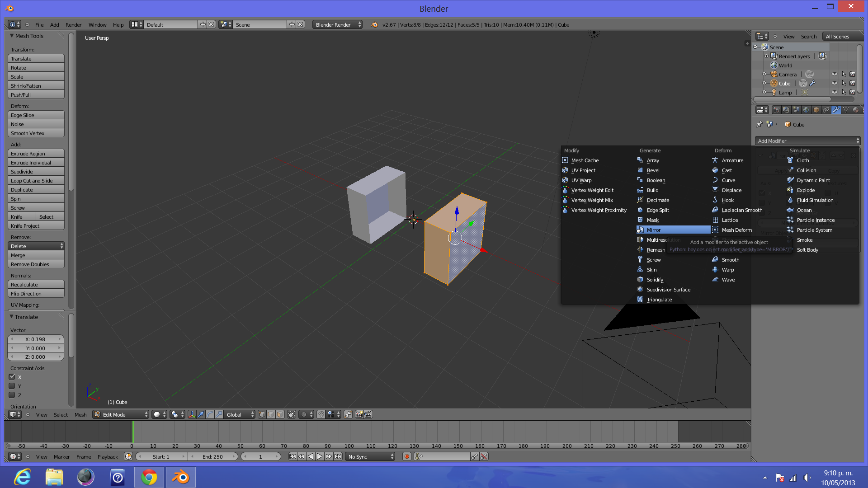Expand the Camera item in outliner
Viewport: 868px width, 488px height.
coord(764,74)
